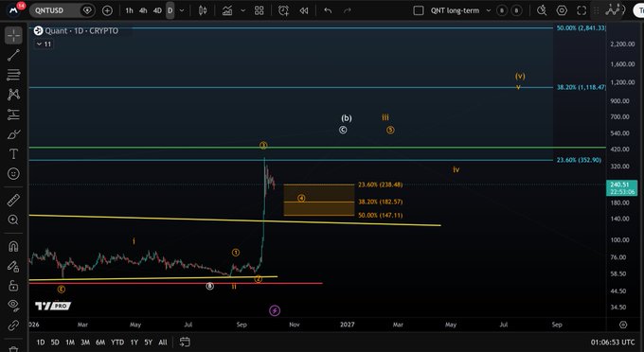644x352 pixels.
Task: Set the date range to 5Y
Action: (149, 342)
